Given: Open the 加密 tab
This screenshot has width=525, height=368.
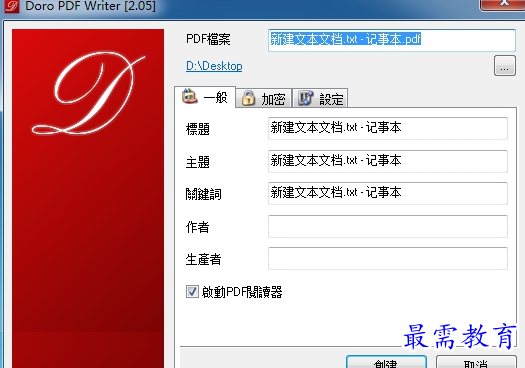Looking at the screenshot, I should click(x=264, y=98).
